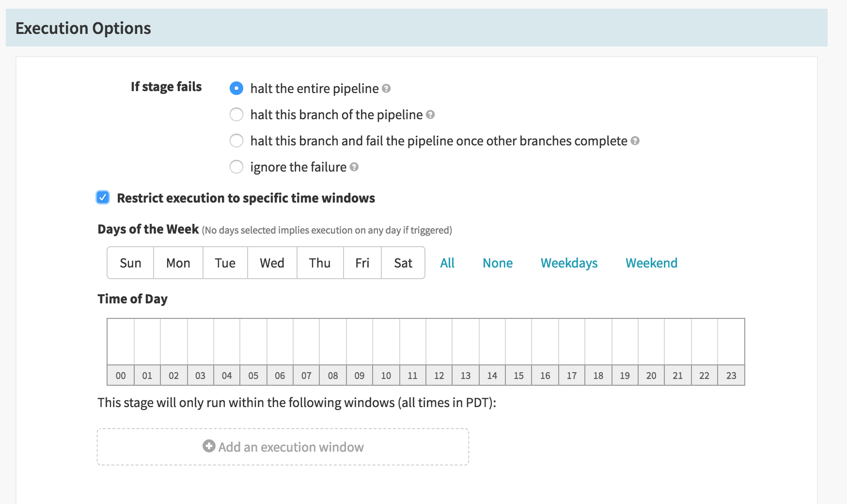The image size is (847, 504).
Task: Click help icon beside halt the entire pipeline
Action: (386, 88)
